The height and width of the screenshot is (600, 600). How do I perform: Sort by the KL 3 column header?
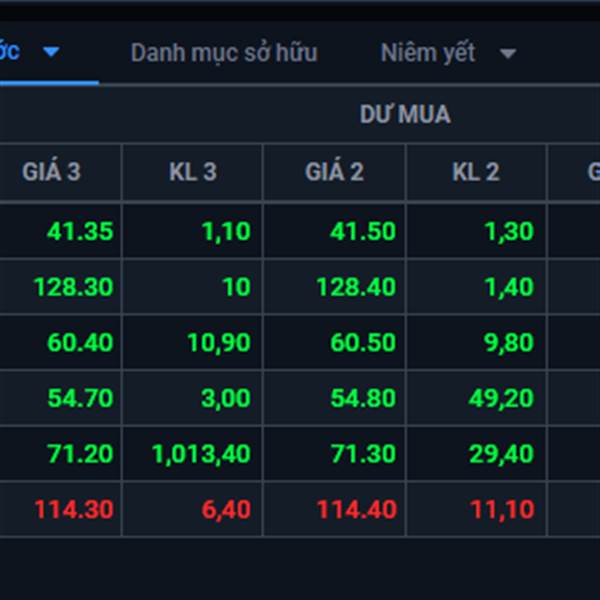tap(193, 172)
